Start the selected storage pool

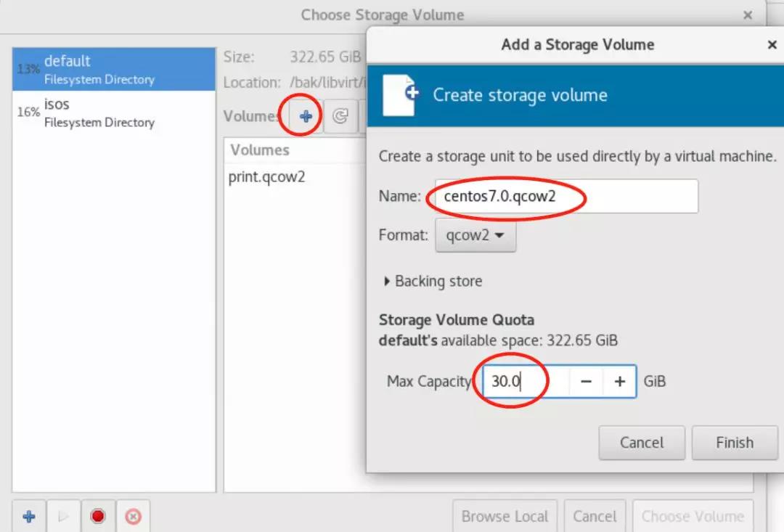tap(63, 516)
